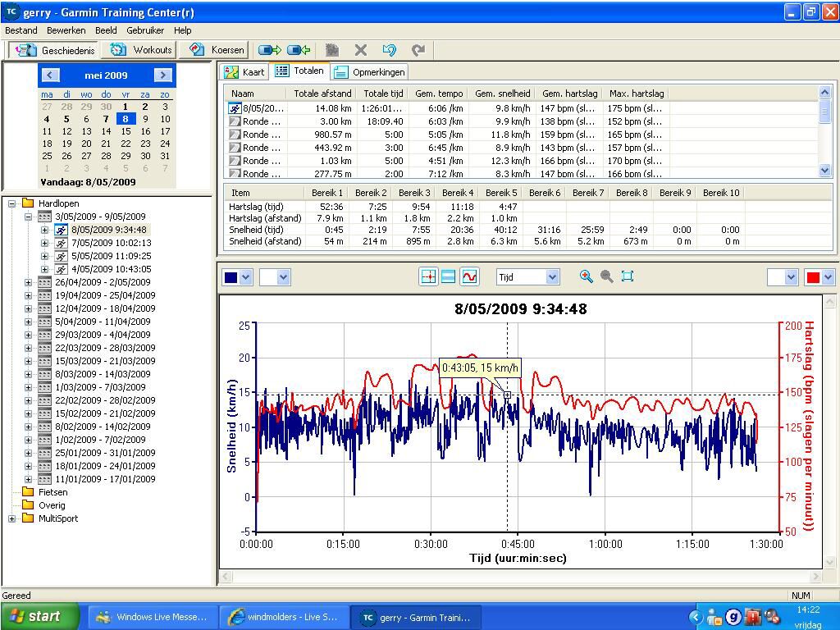The image size is (840, 630).
Task: Click the Max. hartslag column header
Action: click(x=637, y=94)
